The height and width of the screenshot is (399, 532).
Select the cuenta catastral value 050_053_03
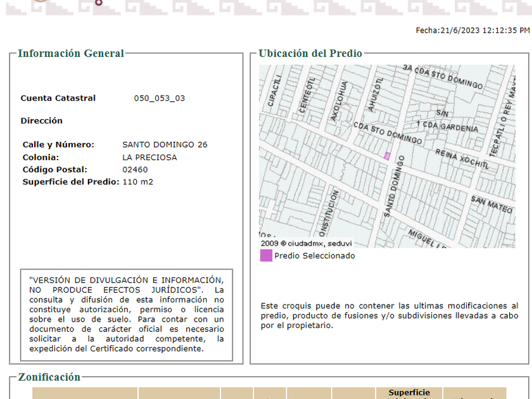tap(160, 98)
